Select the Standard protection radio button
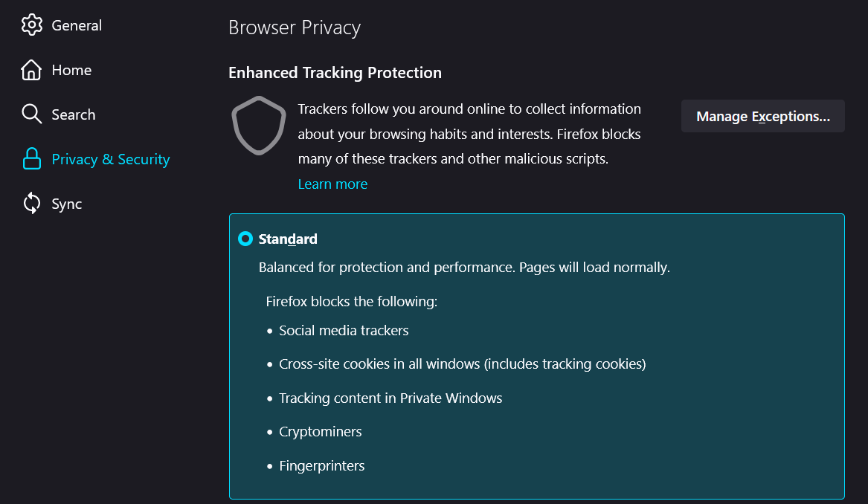The image size is (868, 504). pyautogui.click(x=245, y=239)
